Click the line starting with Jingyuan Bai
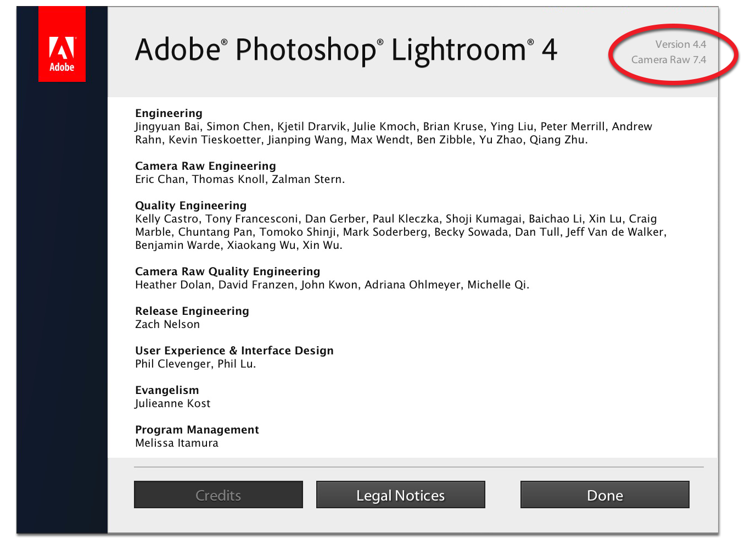Image resolution: width=756 pixels, height=550 pixels. click(394, 126)
